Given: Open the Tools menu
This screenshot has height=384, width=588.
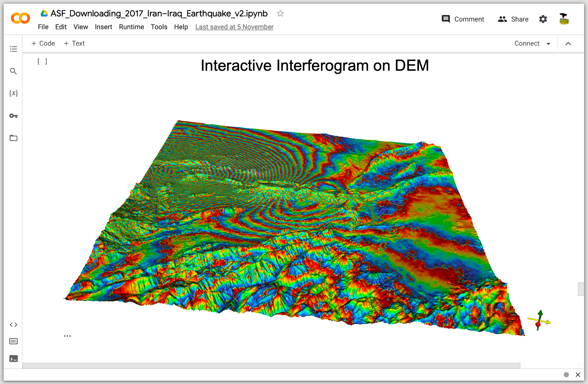Looking at the screenshot, I should click(x=159, y=27).
